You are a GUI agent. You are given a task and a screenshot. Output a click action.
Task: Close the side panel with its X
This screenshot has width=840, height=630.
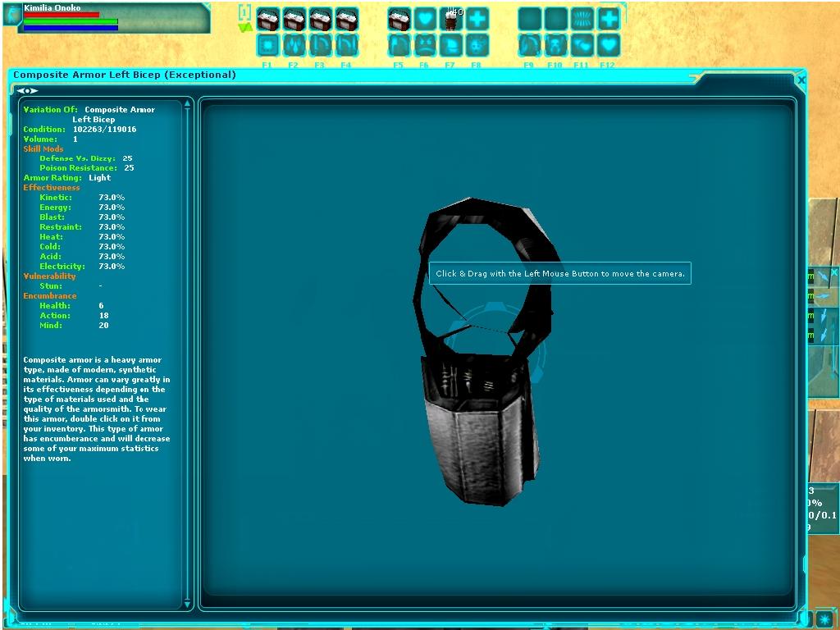tap(834, 273)
